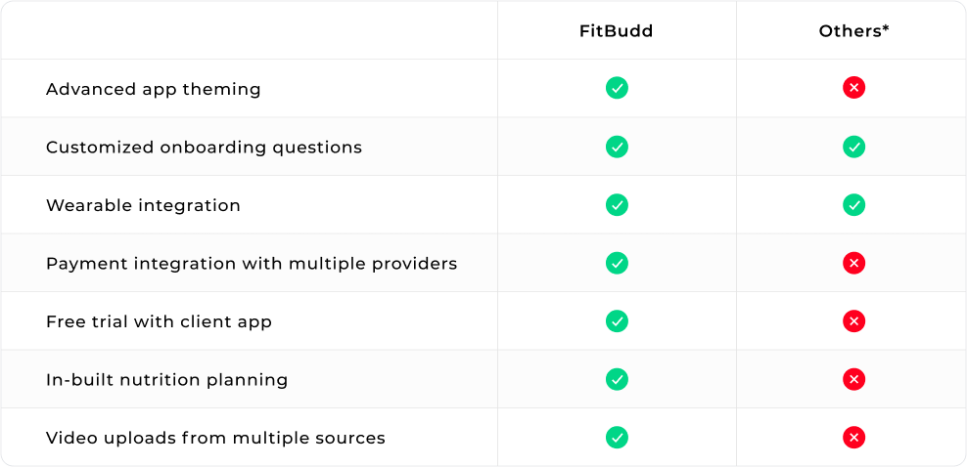The image size is (967, 467).
Task: Click Others green check for Customized onboarding questions
Action: click(853, 147)
